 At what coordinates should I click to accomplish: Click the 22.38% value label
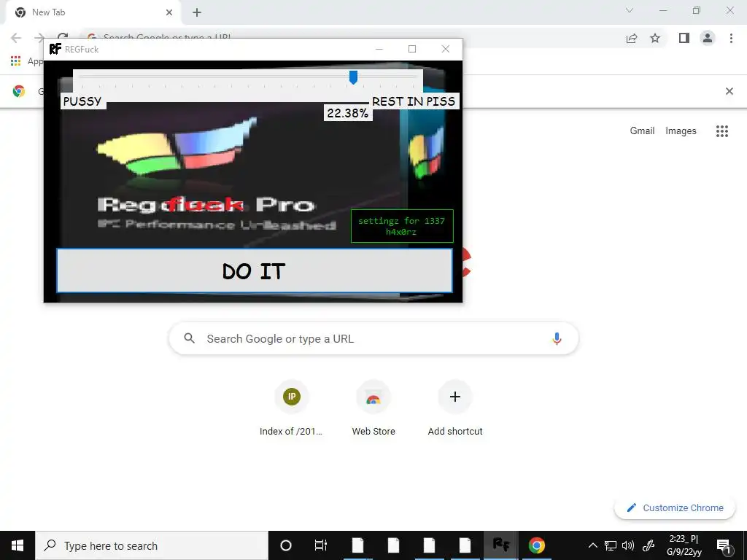point(348,113)
